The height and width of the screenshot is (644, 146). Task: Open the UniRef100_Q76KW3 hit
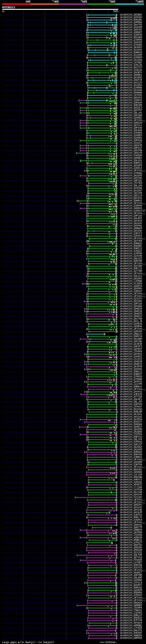point(131,45)
